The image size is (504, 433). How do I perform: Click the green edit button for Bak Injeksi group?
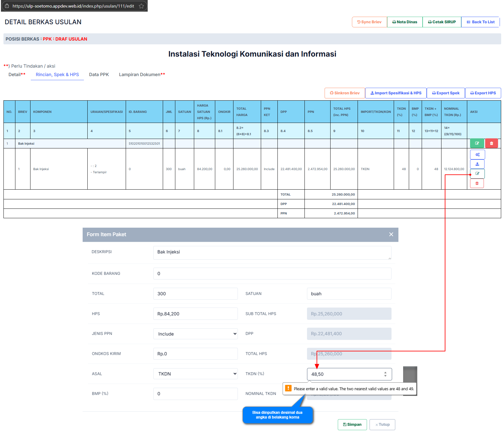coord(477,143)
